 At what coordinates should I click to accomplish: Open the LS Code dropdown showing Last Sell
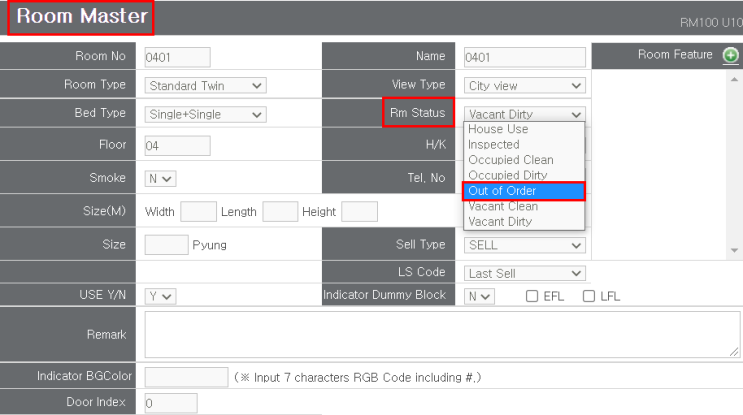pyautogui.click(x=525, y=273)
